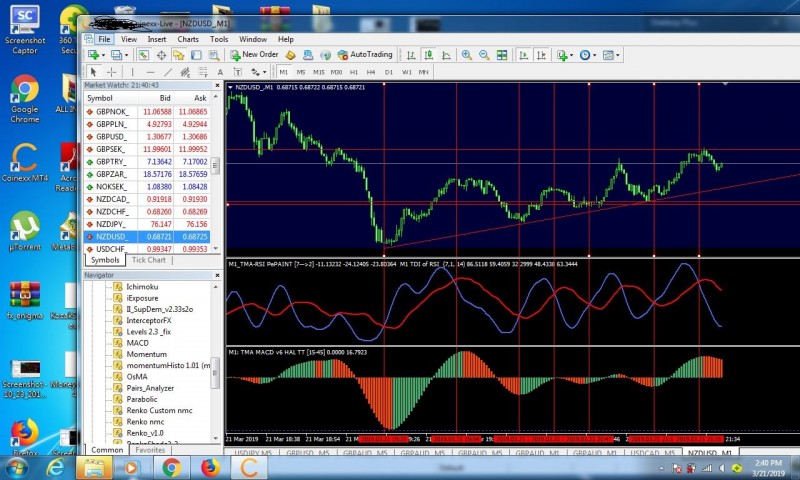
Task: Switch to the Tick Chart tab
Action: tap(148, 260)
